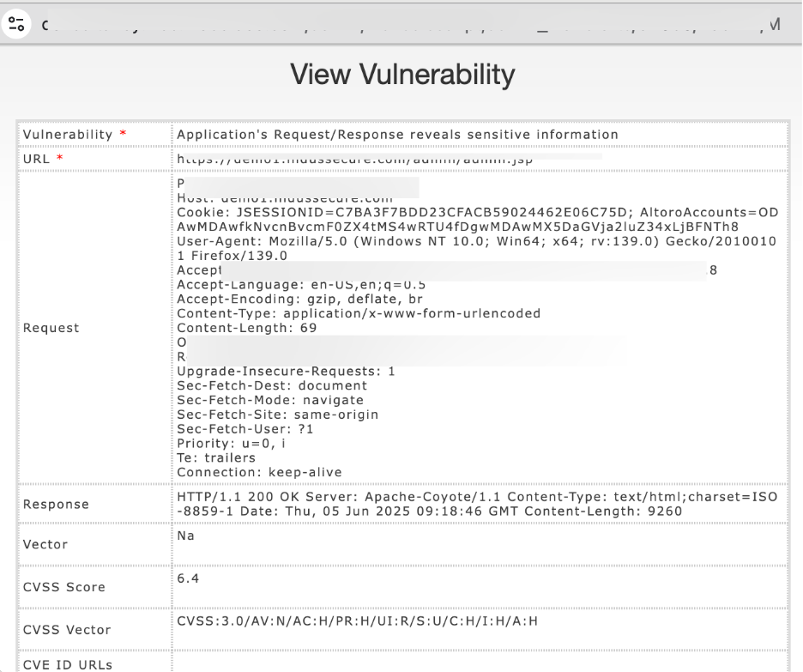Click the browser address bar URL field
This screenshot has width=803, height=672.
click(x=403, y=24)
